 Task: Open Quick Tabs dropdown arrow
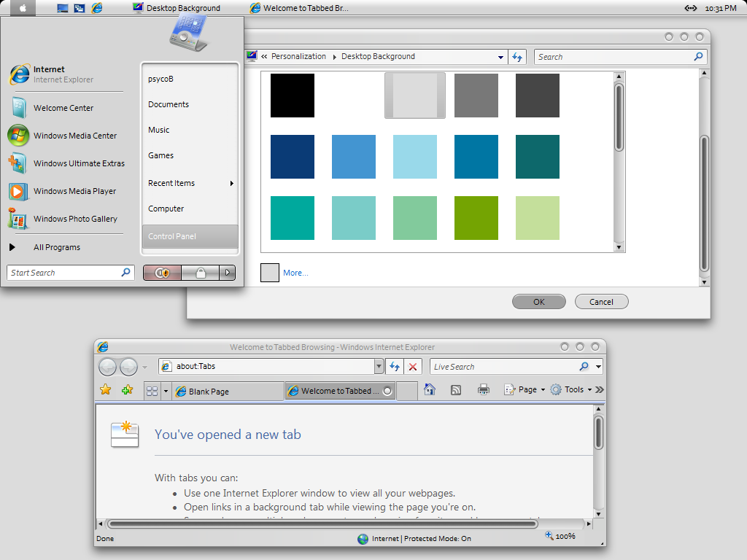(x=166, y=392)
